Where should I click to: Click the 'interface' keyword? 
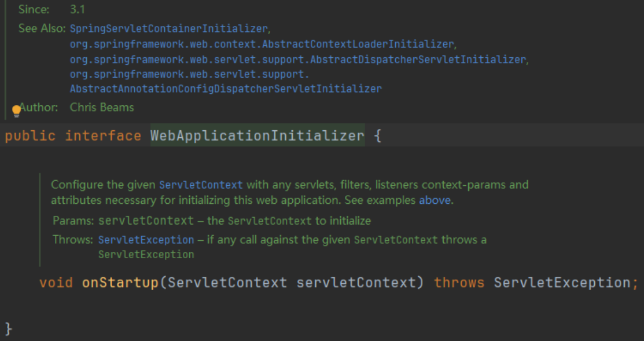(103, 135)
